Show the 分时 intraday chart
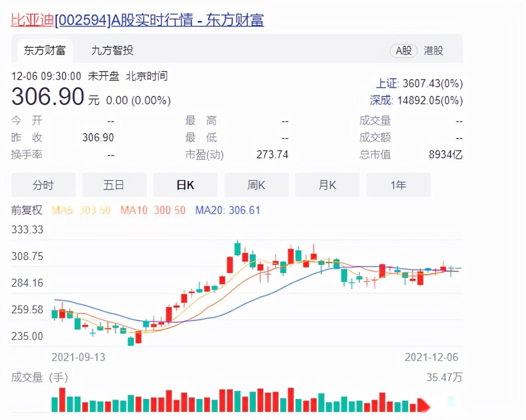This screenshot has height=420, width=526. click(x=43, y=185)
